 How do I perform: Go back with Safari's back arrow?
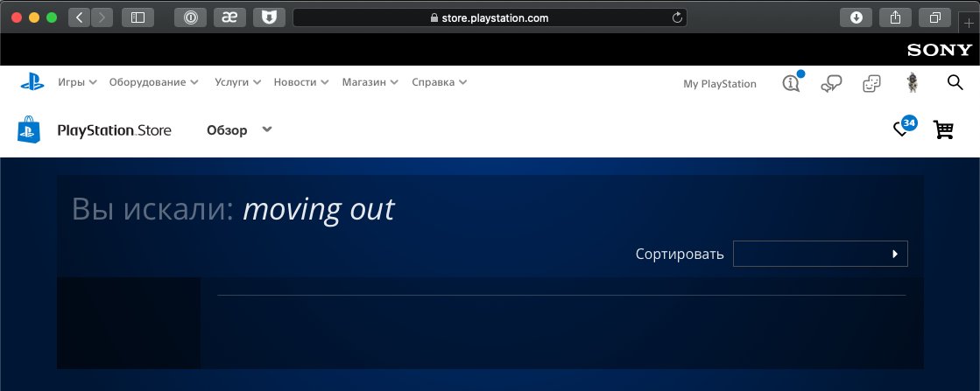pos(79,17)
